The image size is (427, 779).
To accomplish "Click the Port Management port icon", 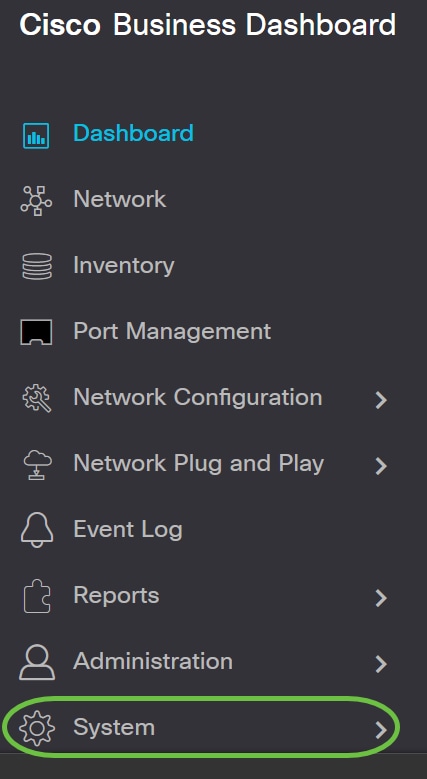I will [36, 332].
